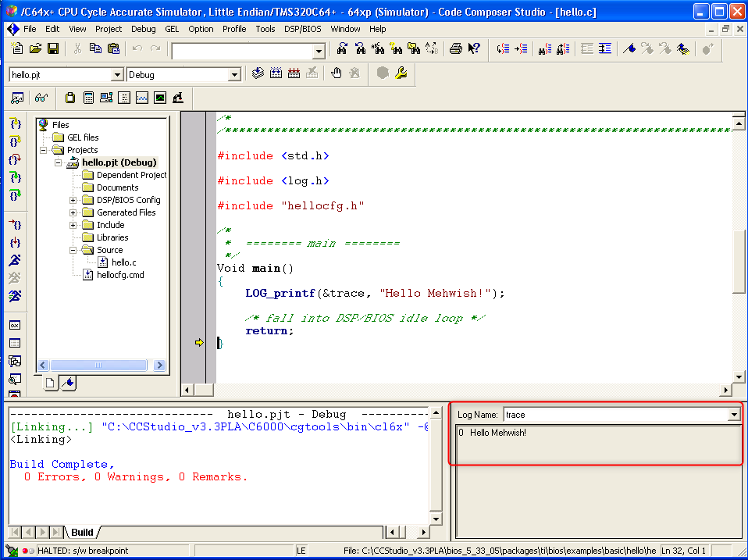
Task: Select hello.c in the Source folder
Action: [x=123, y=263]
